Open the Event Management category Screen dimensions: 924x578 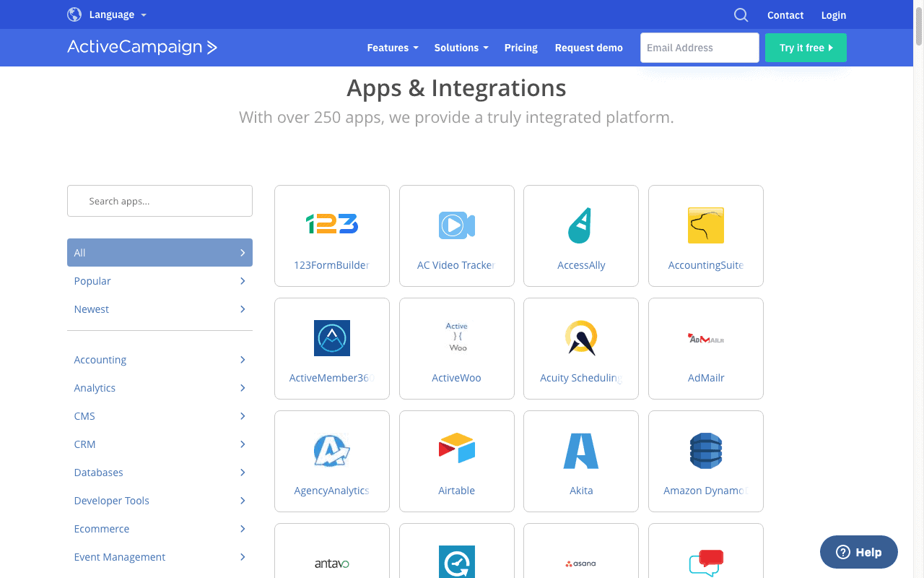tap(160, 557)
